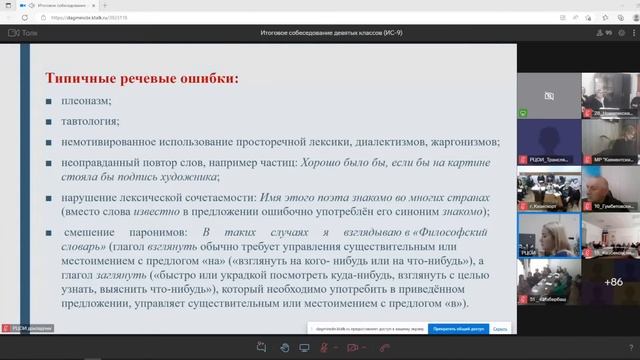Select the bottom-left conference room tile

click(x=549, y=282)
